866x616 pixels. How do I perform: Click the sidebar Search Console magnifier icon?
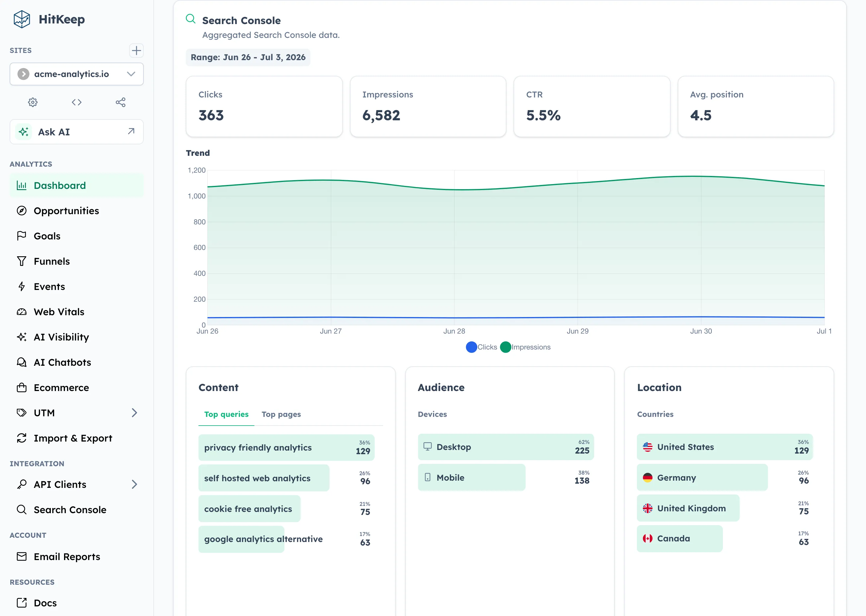(x=22, y=510)
